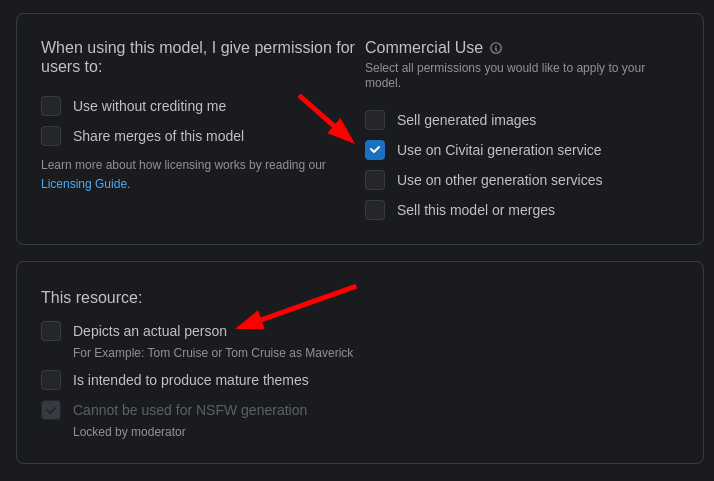Click the Commercial Use info icon
Viewport: 714px width, 481px height.
pos(496,48)
